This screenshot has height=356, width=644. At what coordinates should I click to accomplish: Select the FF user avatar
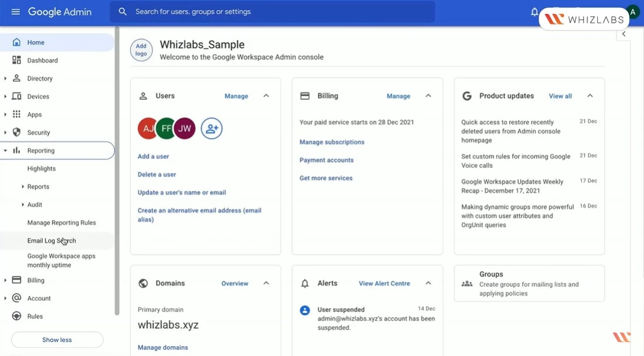(x=166, y=128)
